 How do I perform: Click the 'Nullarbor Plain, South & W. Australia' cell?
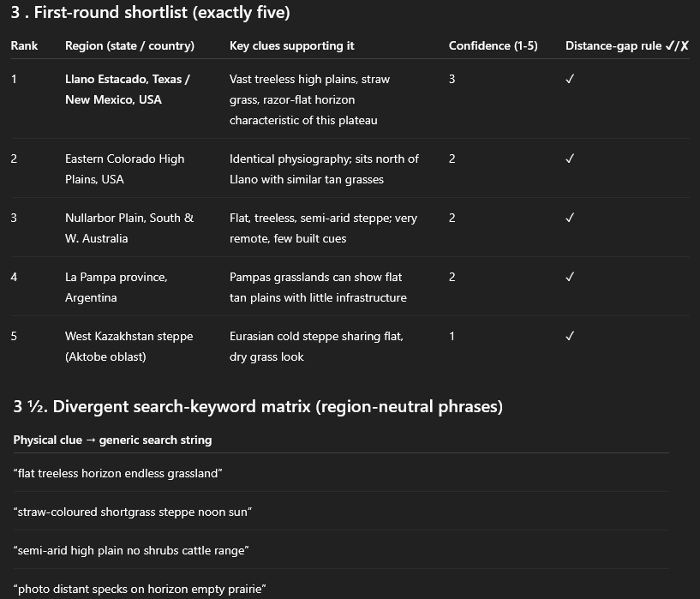click(129, 228)
